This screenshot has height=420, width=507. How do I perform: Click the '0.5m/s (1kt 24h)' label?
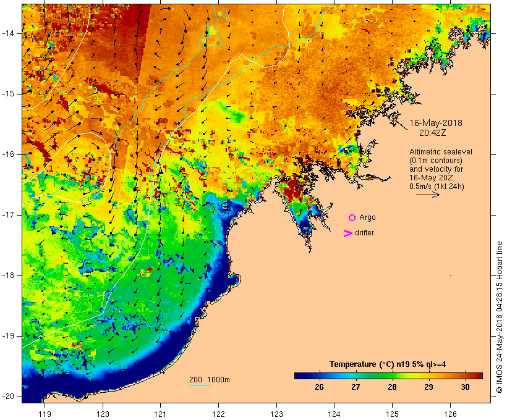[437, 187]
